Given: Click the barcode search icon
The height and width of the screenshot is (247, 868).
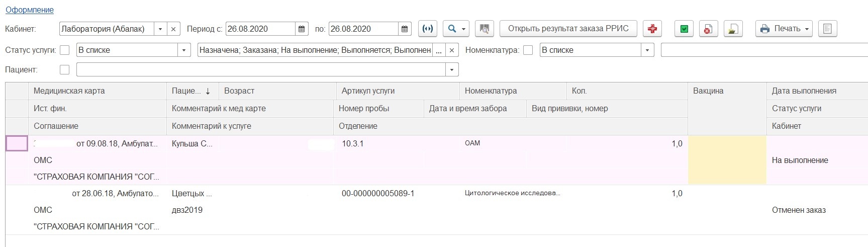Looking at the screenshot, I should click(485, 29).
